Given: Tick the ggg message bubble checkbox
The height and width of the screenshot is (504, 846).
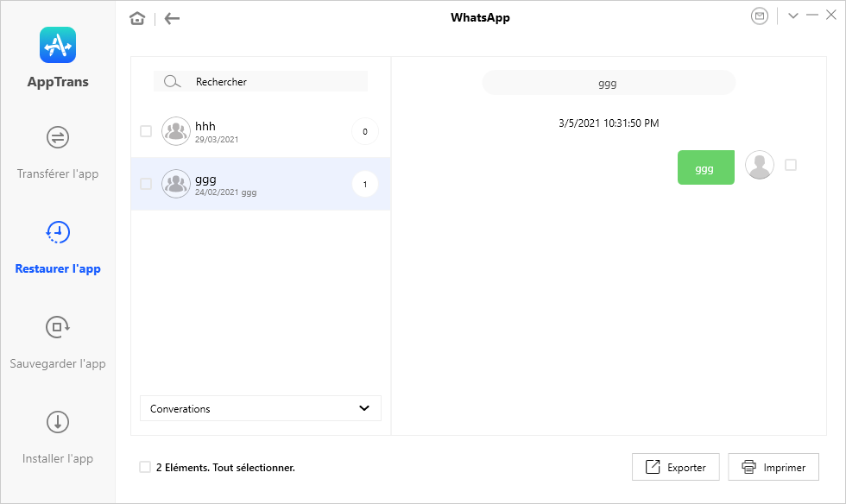Looking at the screenshot, I should (791, 165).
